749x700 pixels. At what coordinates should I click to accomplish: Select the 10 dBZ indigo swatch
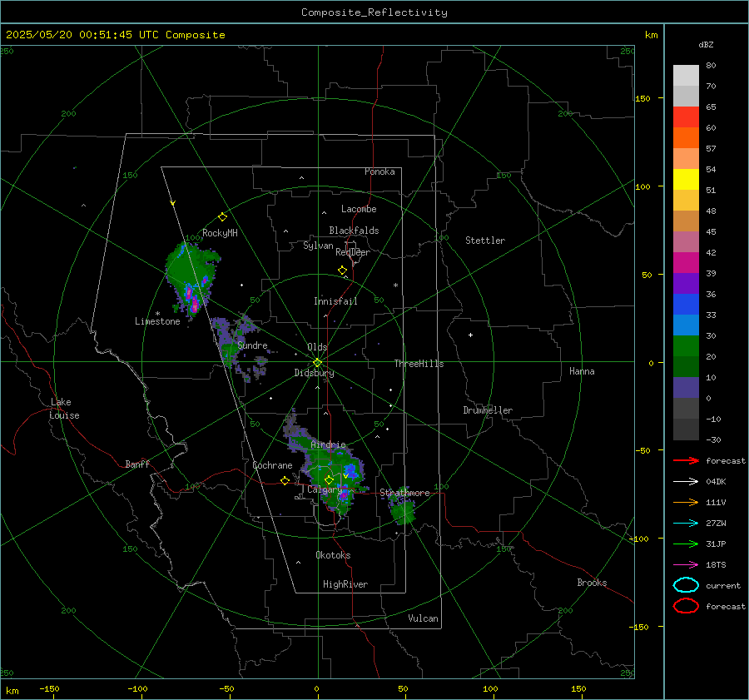coord(686,388)
